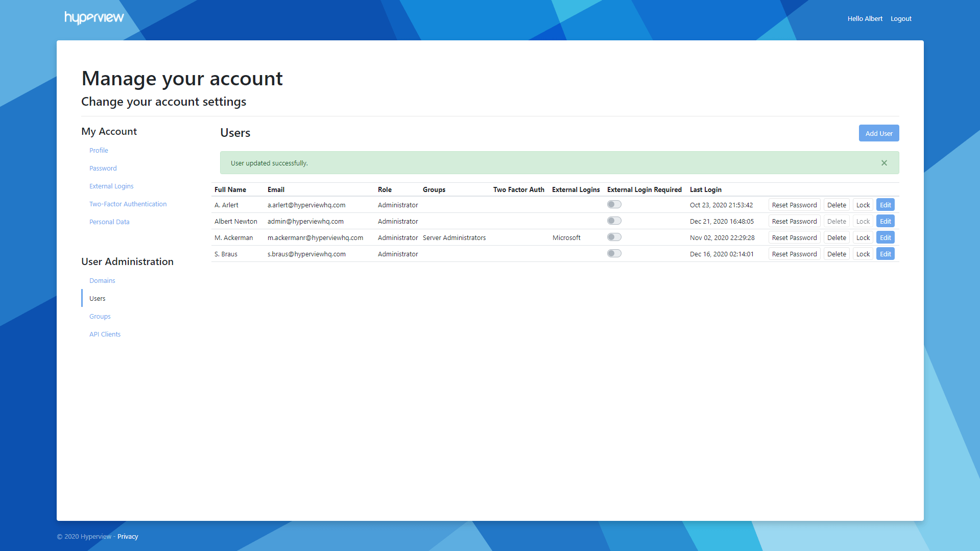Reset password for S. Braus
This screenshot has width=980, height=551.
point(794,254)
